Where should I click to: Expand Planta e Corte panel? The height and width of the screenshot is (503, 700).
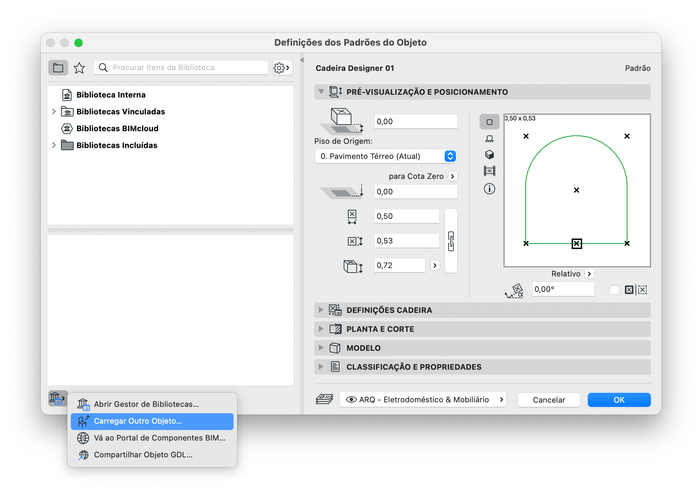(x=321, y=329)
